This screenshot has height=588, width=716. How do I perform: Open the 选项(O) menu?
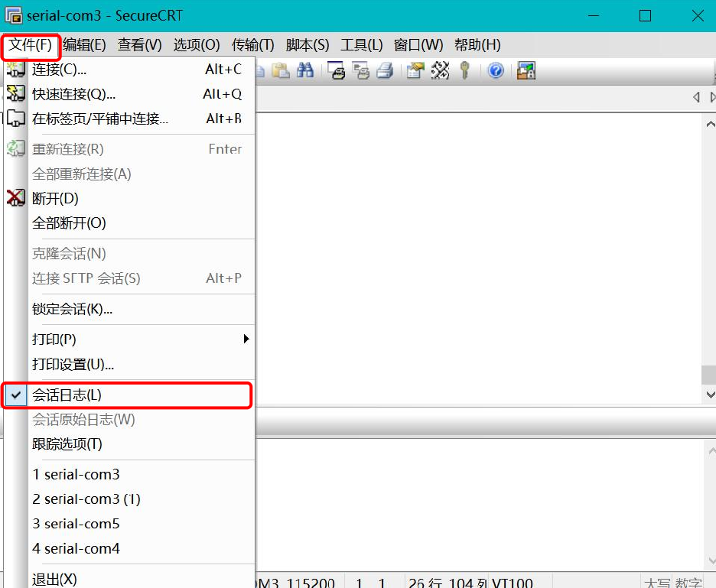click(x=197, y=45)
